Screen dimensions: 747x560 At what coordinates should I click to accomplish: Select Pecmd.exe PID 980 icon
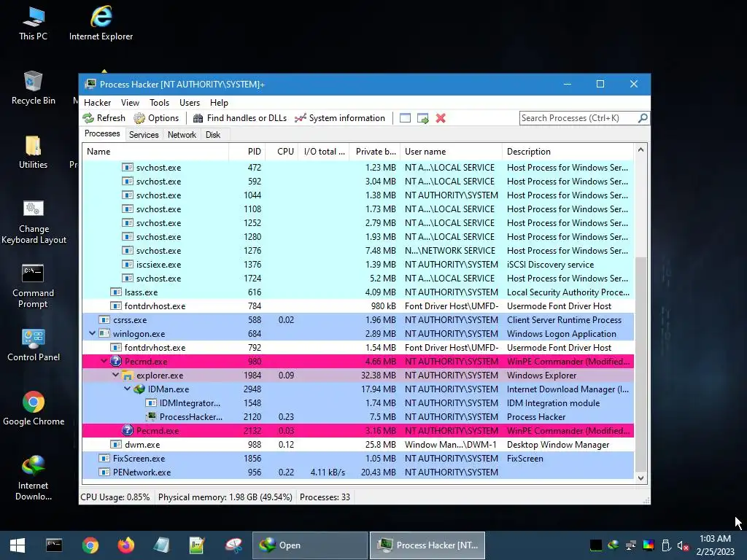pyautogui.click(x=116, y=361)
